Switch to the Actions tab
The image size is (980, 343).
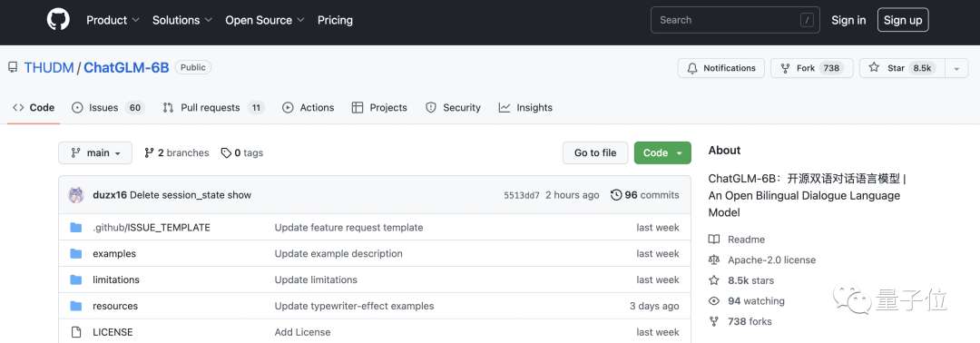point(309,107)
